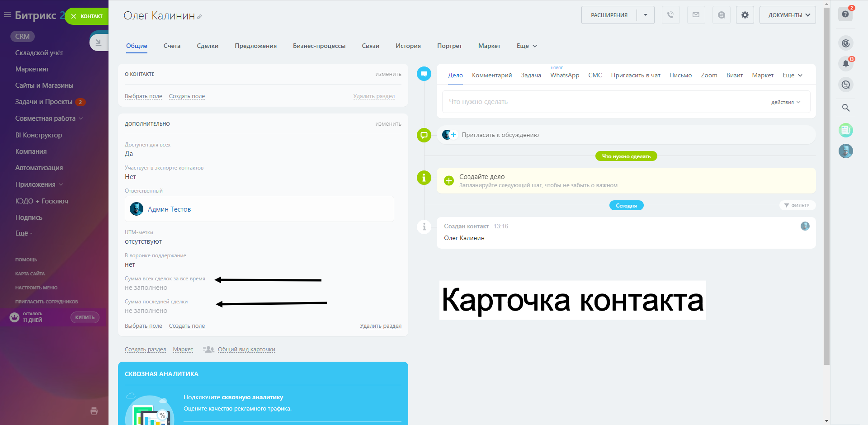Open the green feed icon in the right bar
The width and height of the screenshot is (868, 425).
[x=845, y=130]
